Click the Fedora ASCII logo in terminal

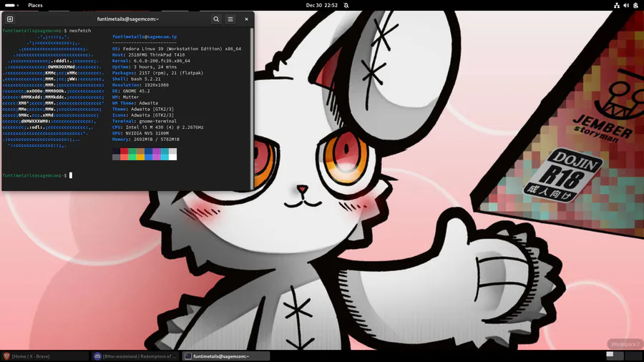(54, 91)
